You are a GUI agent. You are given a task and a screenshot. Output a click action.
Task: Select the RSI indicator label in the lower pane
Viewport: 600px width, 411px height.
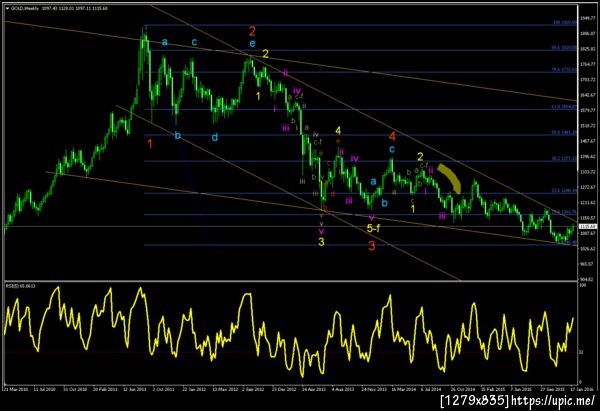20,286
